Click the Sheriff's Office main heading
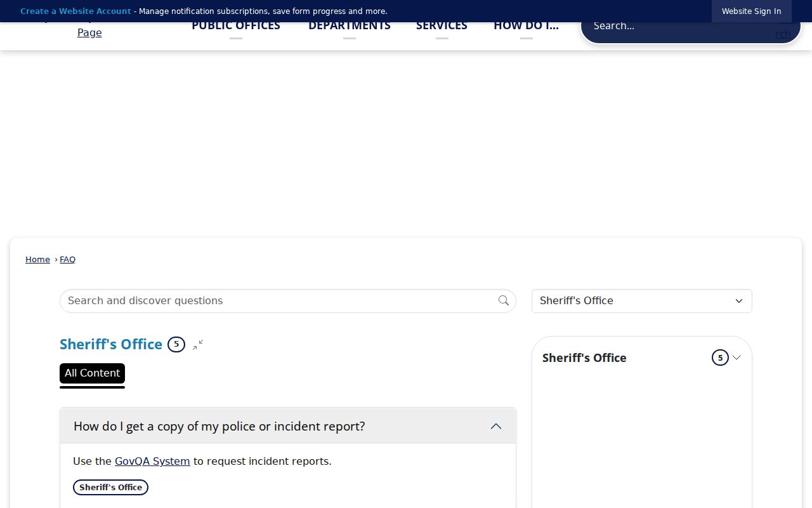 [111, 344]
